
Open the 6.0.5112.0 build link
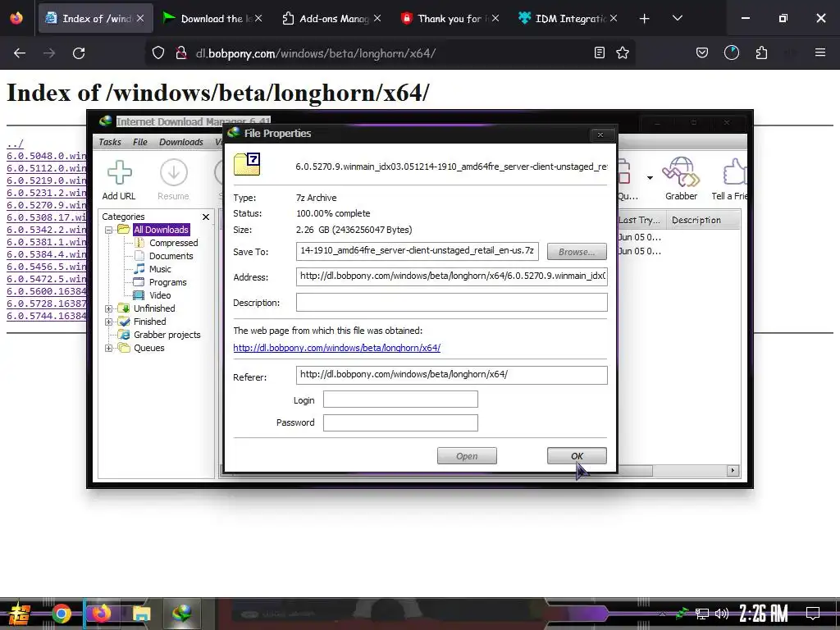coord(46,168)
